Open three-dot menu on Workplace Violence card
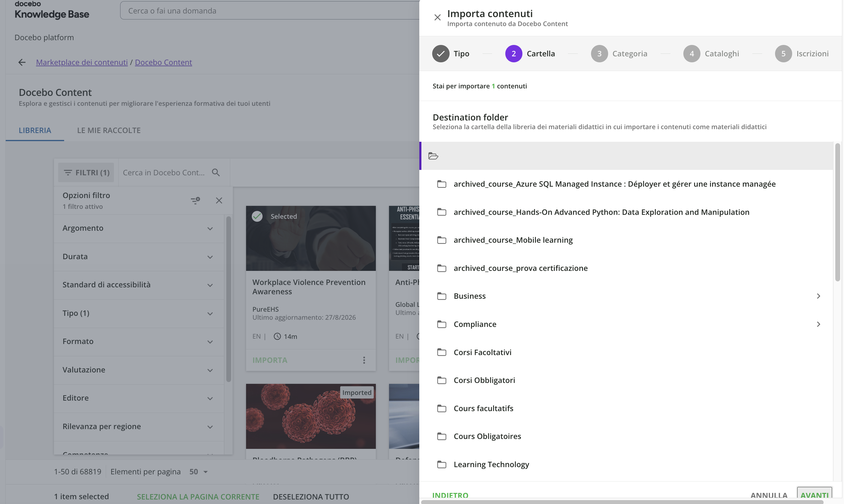The height and width of the screenshot is (504, 844). coord(364,360)
